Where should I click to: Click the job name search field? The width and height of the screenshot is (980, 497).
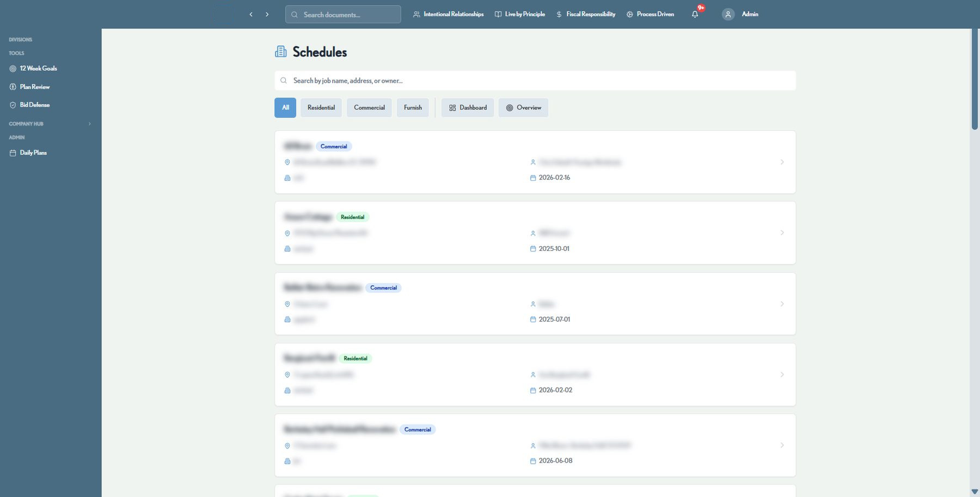pyautogui.click(x=535, y=81)
